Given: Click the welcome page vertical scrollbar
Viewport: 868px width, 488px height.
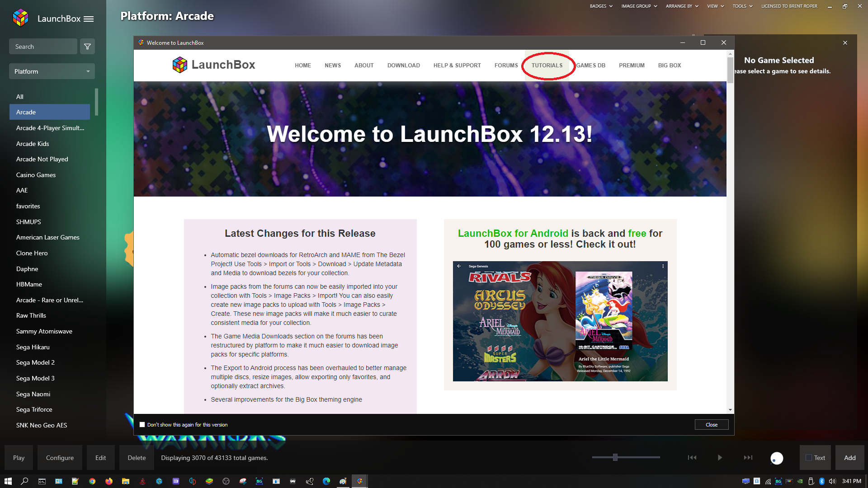Looking at the screenshot, I should [730, 70].
